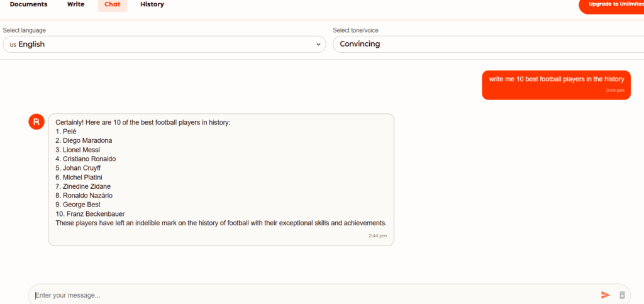644x304 pixels.
Task: Go to the History tab
Action: tap(152, 4)
